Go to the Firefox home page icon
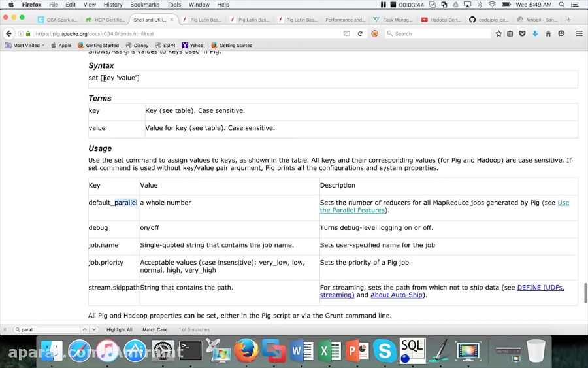This screenshot has height=368, width=588. point(548,33)
